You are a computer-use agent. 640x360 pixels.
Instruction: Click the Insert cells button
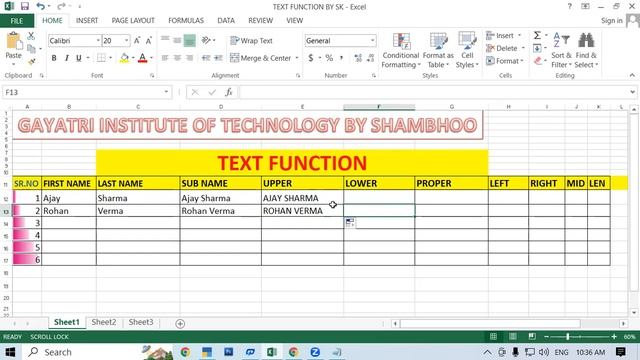click(x=504, y=36)
